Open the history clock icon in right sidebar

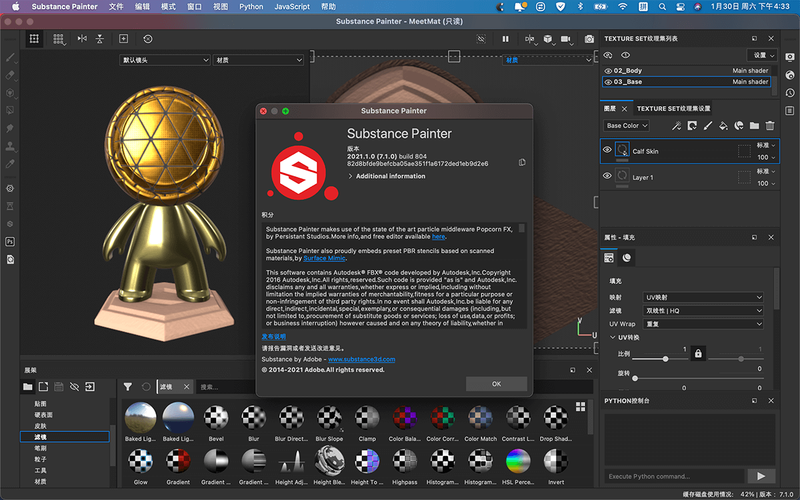pyautogui.click(x=790, y=93)
